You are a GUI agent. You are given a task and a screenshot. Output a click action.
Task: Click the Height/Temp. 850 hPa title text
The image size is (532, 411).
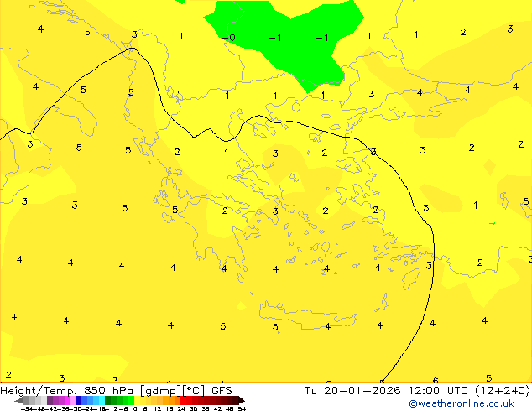(67, 391)
